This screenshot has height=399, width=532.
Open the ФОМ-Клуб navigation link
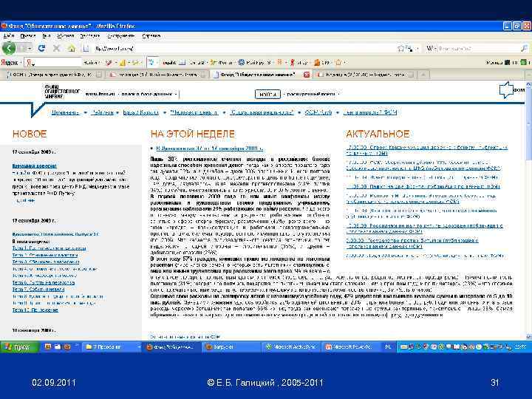[318, 112]
